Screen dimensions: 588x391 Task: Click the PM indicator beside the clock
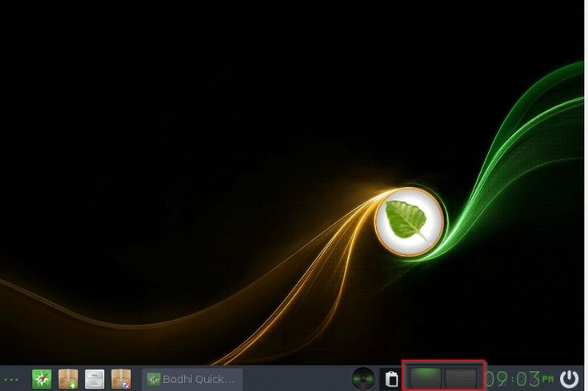(548, 377)
